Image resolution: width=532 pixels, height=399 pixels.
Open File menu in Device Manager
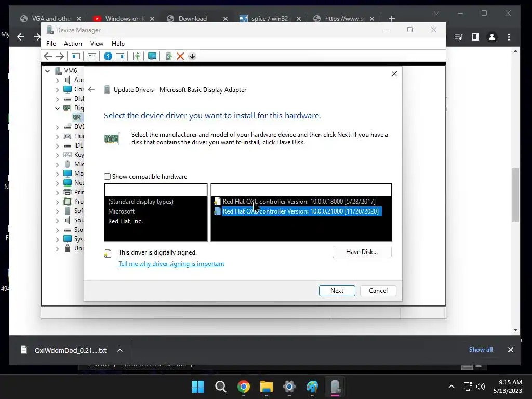51,44
